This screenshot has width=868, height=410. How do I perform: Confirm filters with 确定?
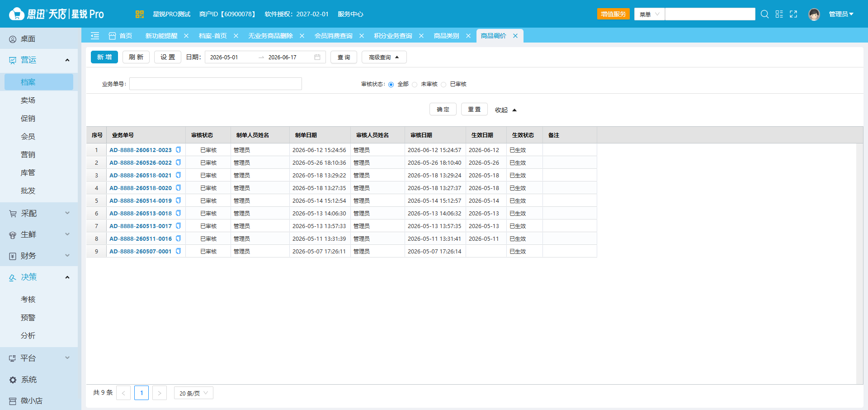point(443,110)
